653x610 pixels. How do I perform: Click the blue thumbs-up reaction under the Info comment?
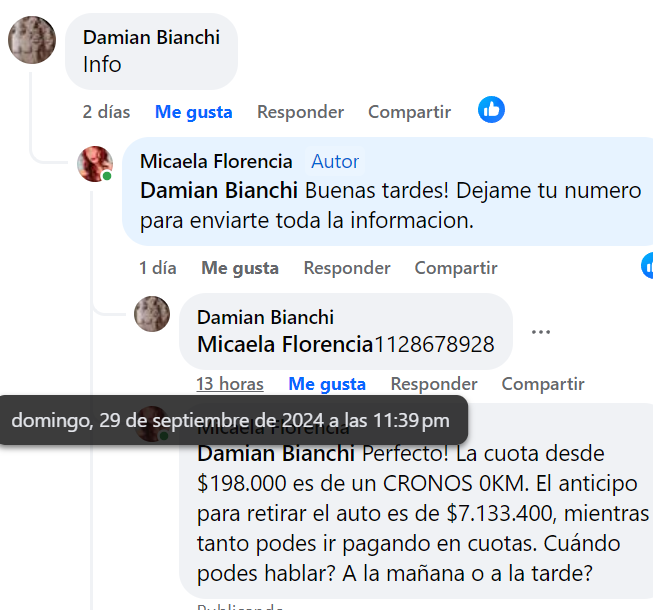coord(491,110)
